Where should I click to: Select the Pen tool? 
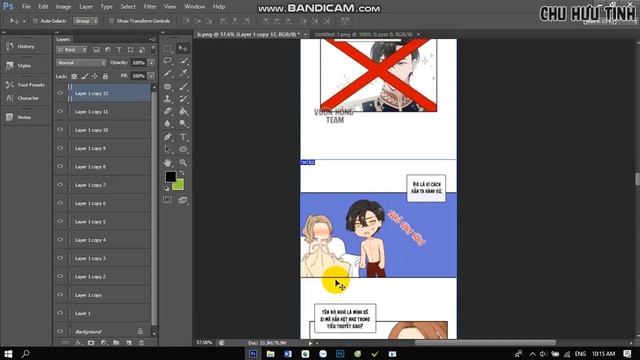pos(168,137)
